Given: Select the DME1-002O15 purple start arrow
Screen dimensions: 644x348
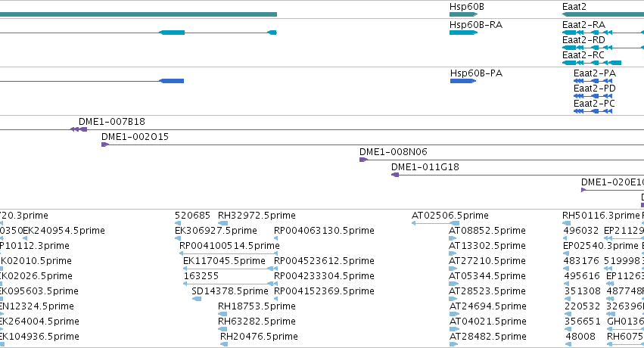Looking at the screenshot, I should 105,144.
